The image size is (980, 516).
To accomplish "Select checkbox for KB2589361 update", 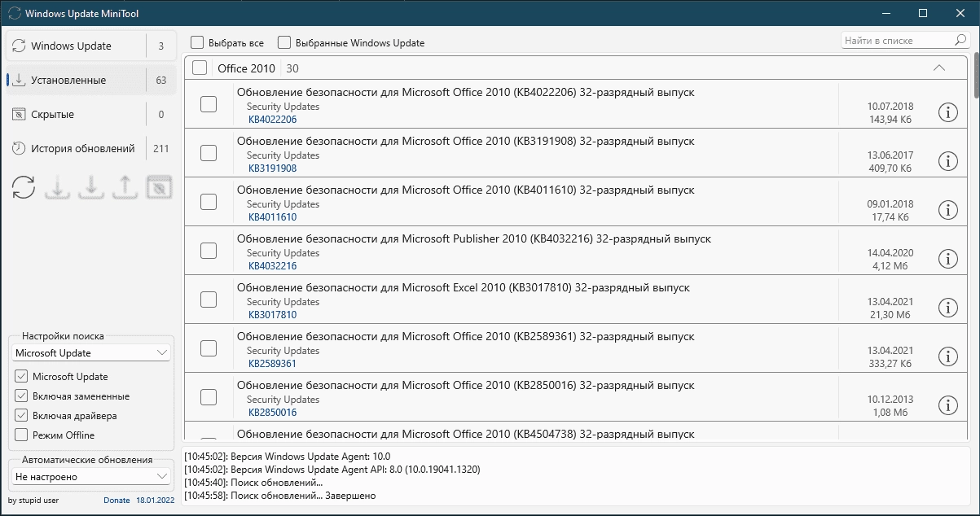I will 209,348.
